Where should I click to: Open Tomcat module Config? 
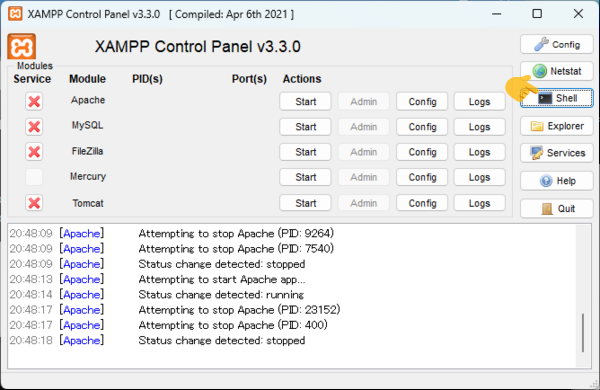422,203
